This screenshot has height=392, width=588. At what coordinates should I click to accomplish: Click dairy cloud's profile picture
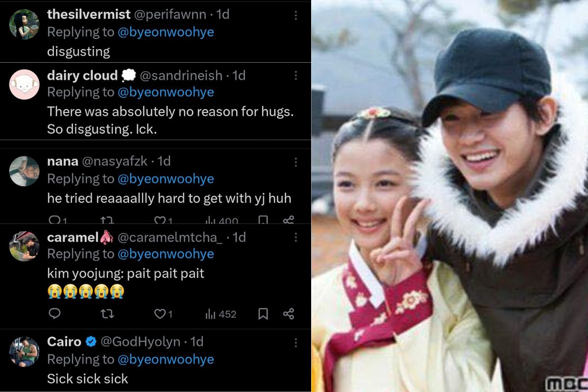[x=24, y=84]
